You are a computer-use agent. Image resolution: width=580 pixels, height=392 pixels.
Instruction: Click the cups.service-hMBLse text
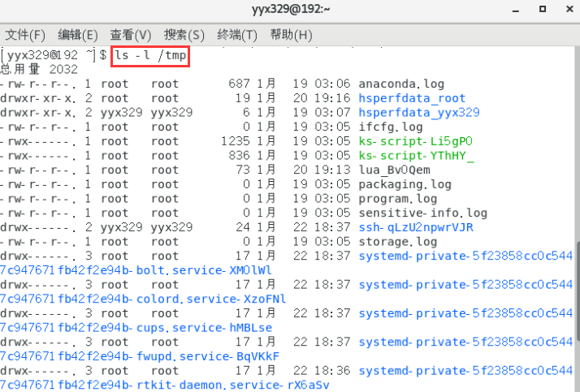(x=204, y=328)
